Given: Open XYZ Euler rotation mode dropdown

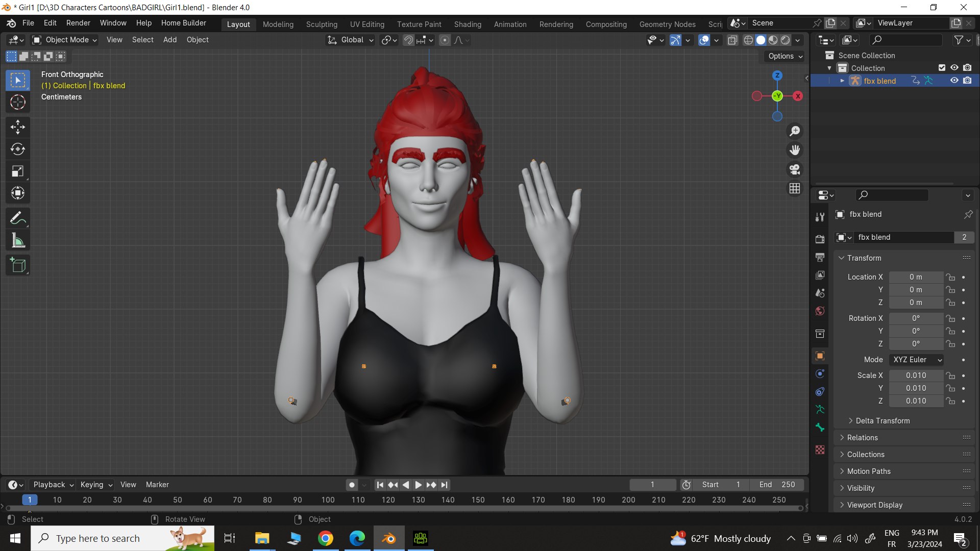Looking at the screenshot, I should coord(917,360).
